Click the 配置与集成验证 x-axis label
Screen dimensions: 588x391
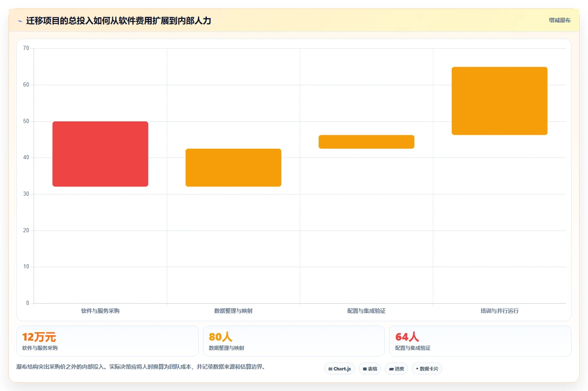(367, 311)
